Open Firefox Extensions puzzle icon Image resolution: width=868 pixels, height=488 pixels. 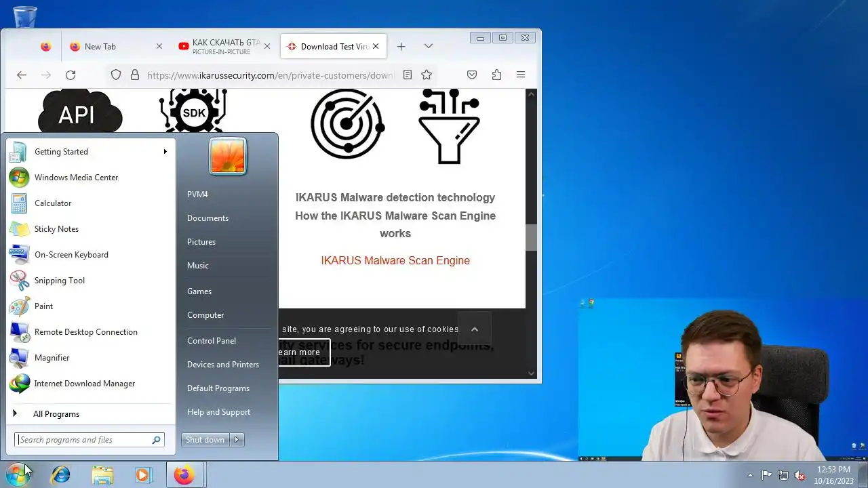pos(496,75)
